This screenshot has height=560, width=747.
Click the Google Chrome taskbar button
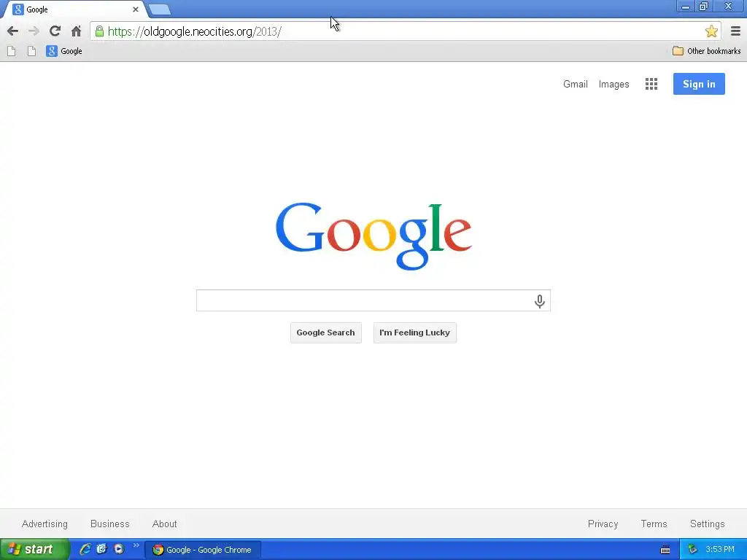coord(203,550)
